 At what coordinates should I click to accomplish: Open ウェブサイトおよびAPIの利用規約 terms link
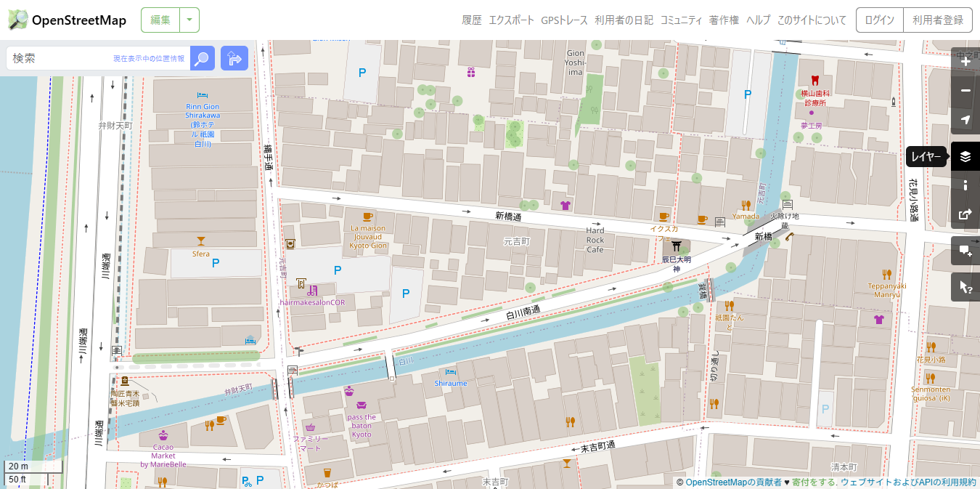pyautogui.click(x=909, y=482)
